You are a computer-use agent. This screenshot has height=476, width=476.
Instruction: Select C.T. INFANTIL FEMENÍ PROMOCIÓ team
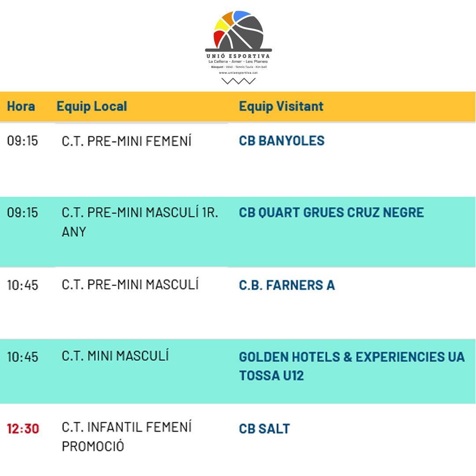126,436
